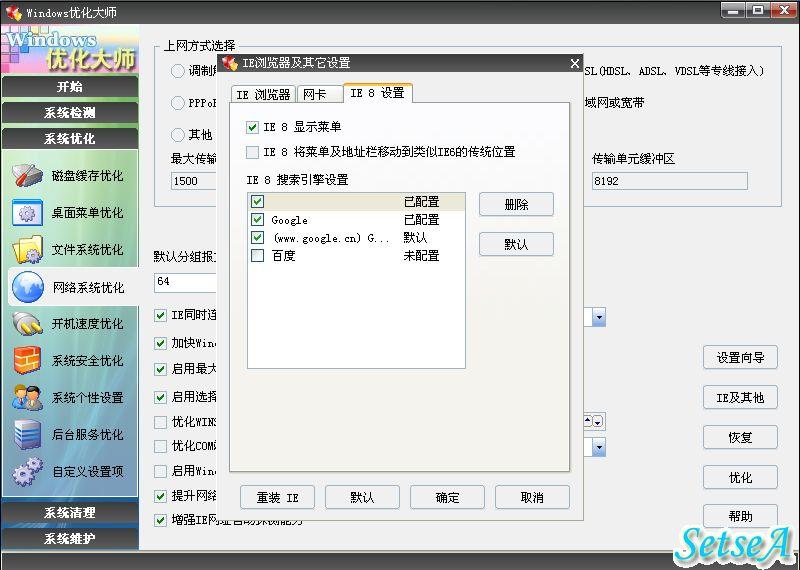Toggle IE 8 显示菜单 checkbox
Image resolution: width=800 pixels, height=570 pixels.
(252, 127)
